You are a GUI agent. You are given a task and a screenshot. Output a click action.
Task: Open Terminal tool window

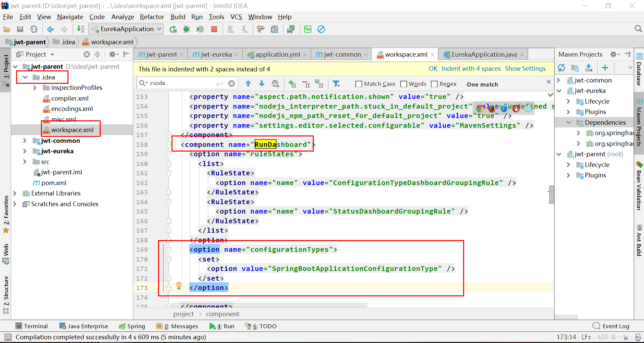click(x=32, y=326)
